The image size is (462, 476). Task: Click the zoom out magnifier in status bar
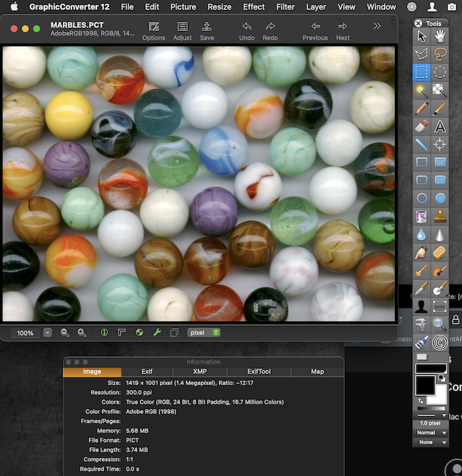coord(65,332)
